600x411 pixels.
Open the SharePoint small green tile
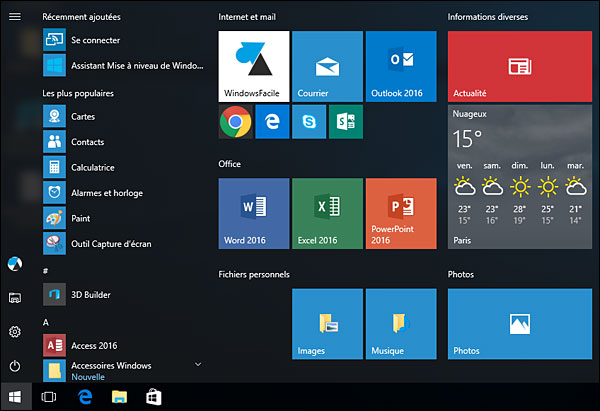coord(346,122)
